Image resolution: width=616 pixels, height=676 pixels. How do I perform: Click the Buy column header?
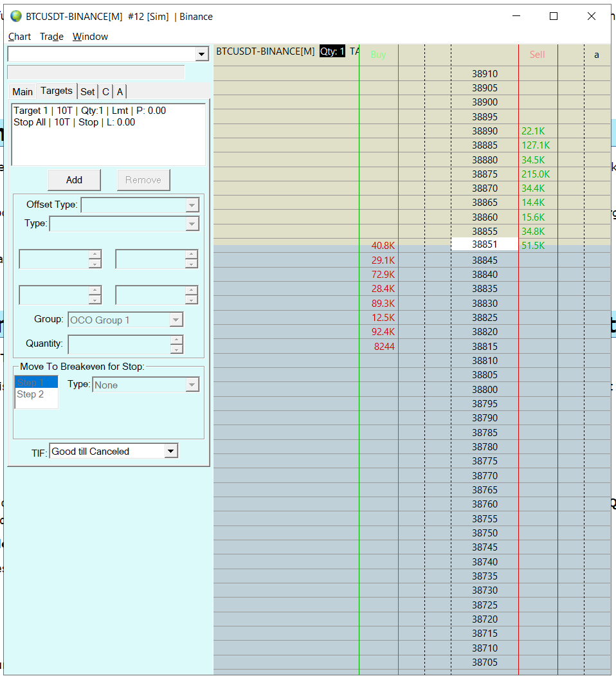pyautogui.click(x=378, y=55)
